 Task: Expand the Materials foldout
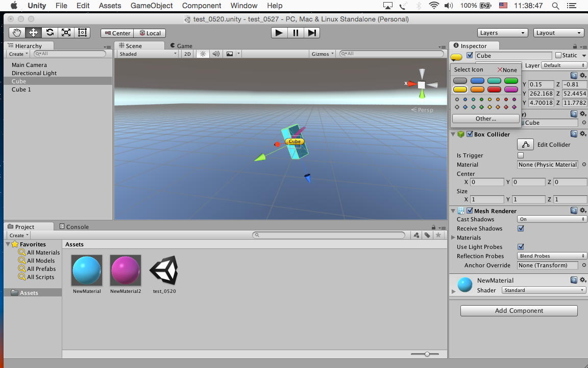pyautogui.click(x=453, y=237)
